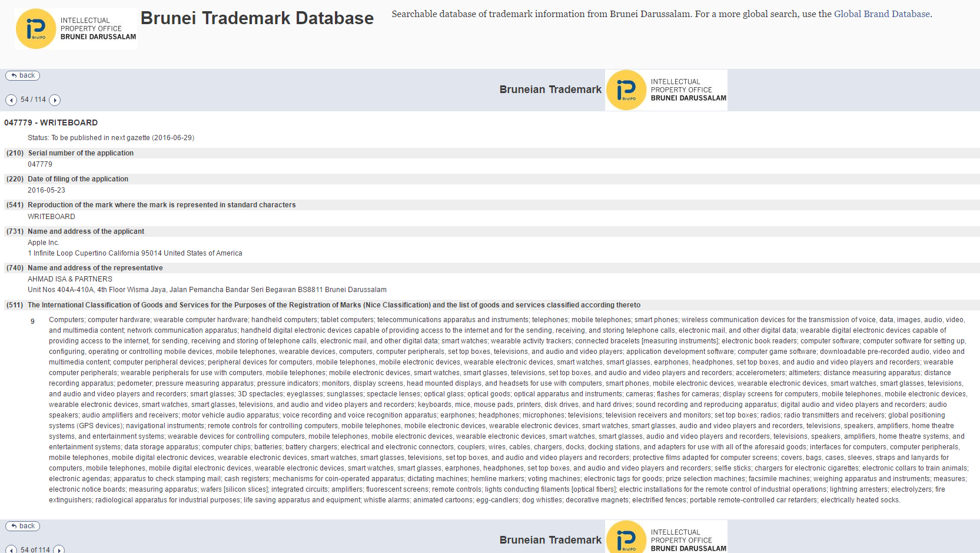Viewport: 980px width, 553px height.
Task: Go to next record beside "54 / 114"
Action: [55, 100]
